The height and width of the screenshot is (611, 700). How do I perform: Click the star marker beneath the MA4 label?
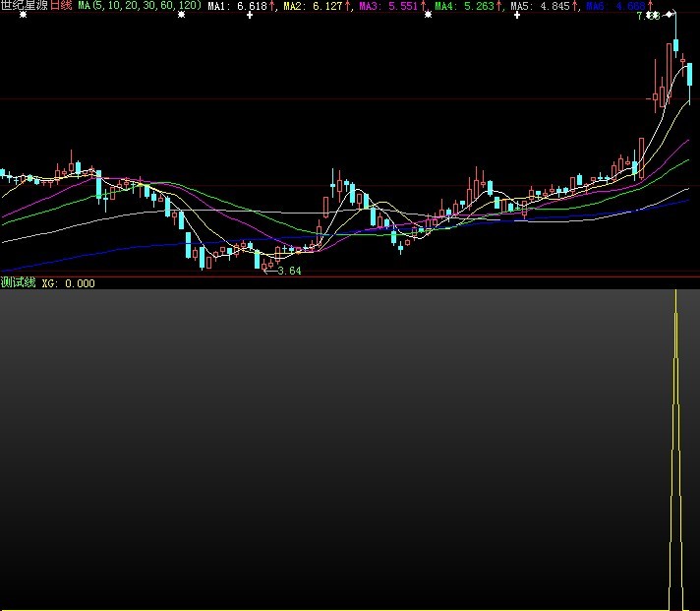tap(428, 15)
